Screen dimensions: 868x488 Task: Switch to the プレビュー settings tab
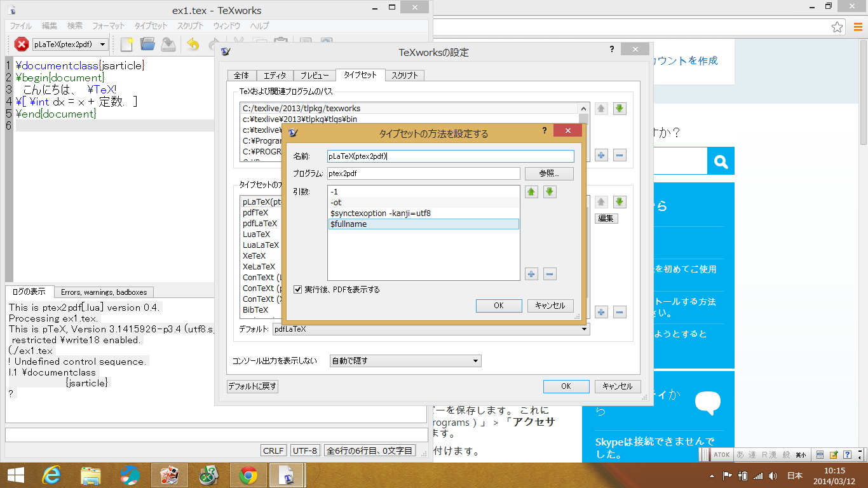[x=315, y=75]
